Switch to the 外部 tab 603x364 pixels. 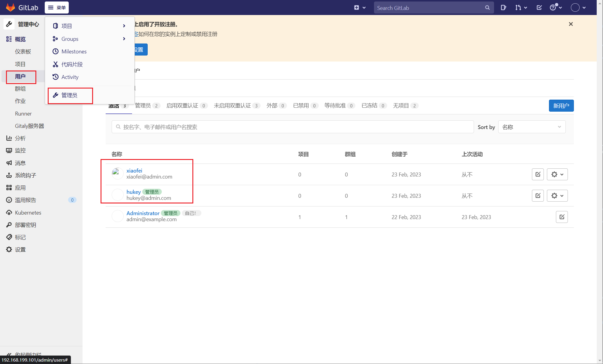click(x=276, y=106)
